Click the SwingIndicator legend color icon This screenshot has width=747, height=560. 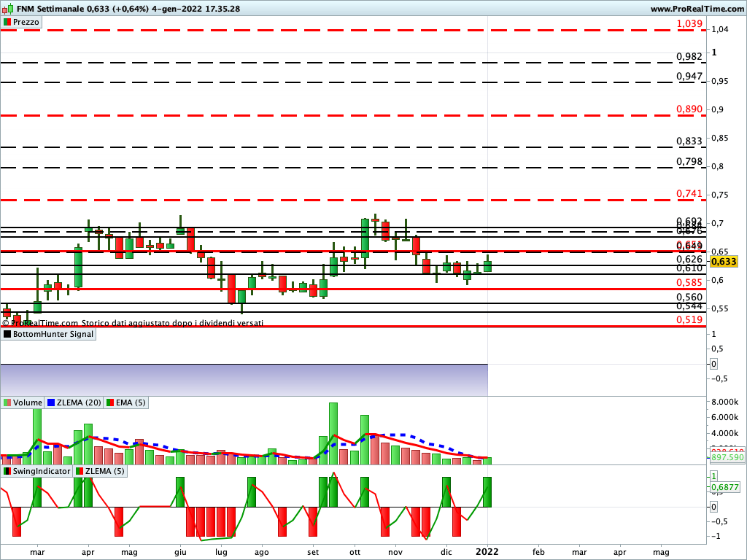pyautogui.click(x=7, y=472)
